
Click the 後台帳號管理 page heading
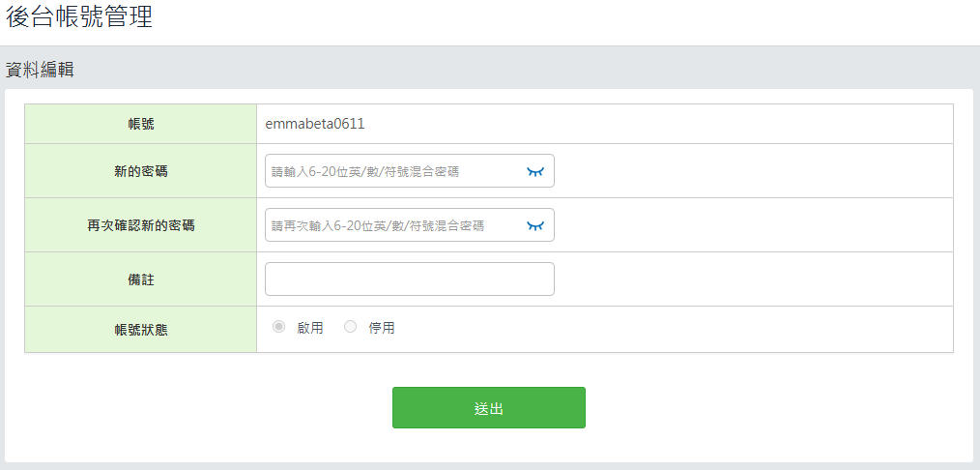click(x=79, y=16)
